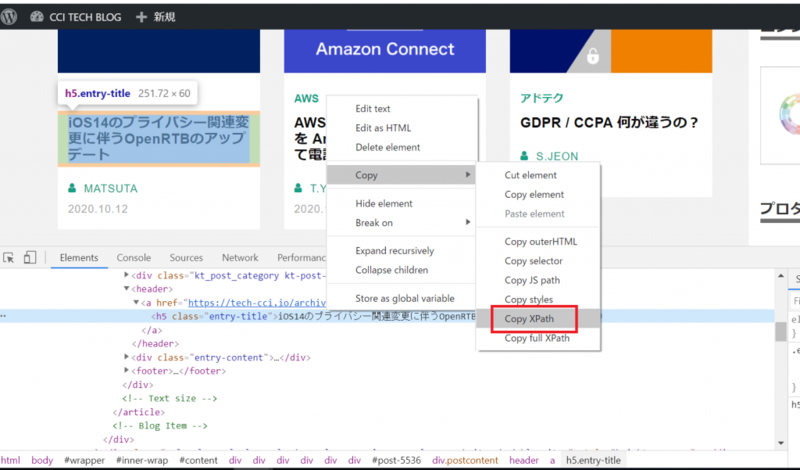The width and height of the screenshot is (800, 470).
Task: Click the elements panel scroll down arrow
Action: [781, 443]
